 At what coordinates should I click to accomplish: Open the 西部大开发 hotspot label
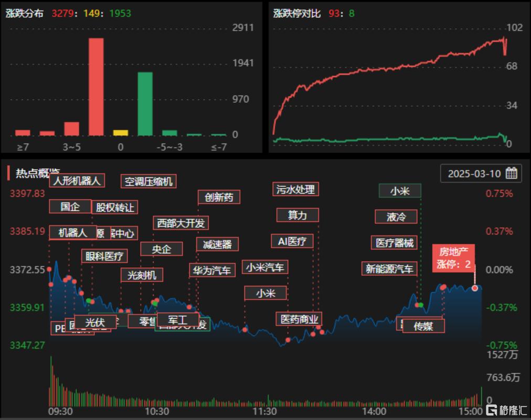(x=180, y=223)
